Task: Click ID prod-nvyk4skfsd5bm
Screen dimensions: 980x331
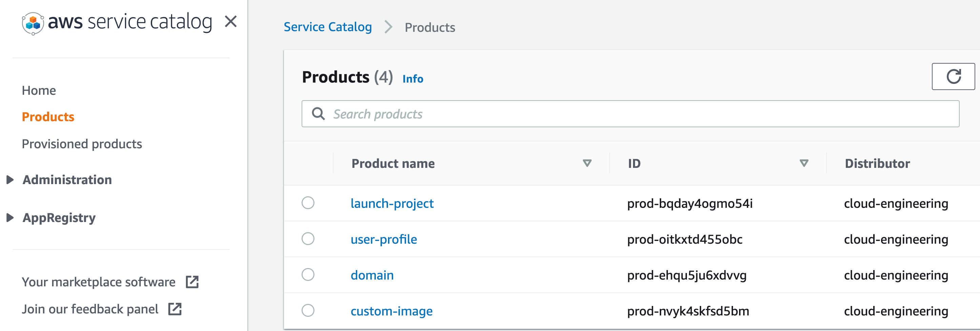Action: pyautogui.click(x=688, y=311)
